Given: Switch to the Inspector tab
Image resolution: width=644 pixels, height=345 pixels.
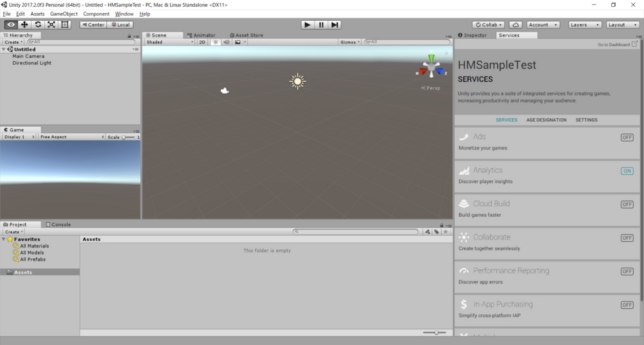Looking at the screenshot, I should 472,35.
